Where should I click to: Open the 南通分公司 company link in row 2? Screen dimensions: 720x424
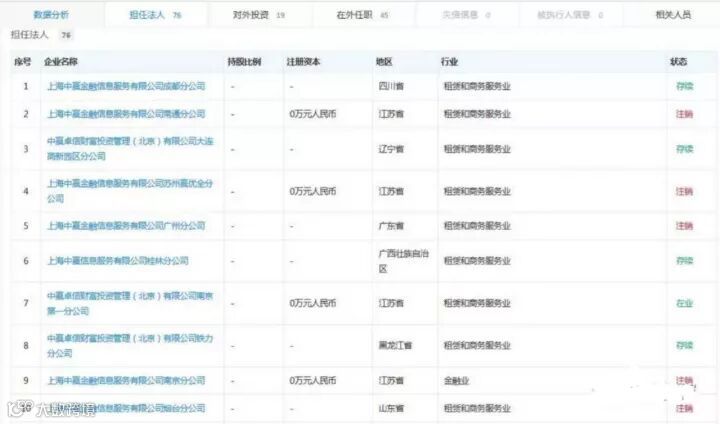(x=126, y=114)
